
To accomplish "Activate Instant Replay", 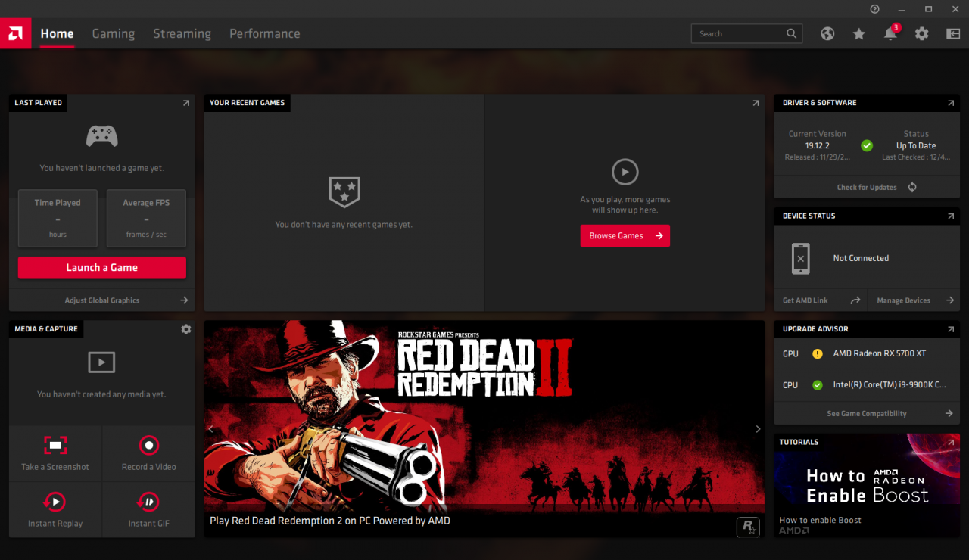I will pyautogui.click(x=55, y=510).
